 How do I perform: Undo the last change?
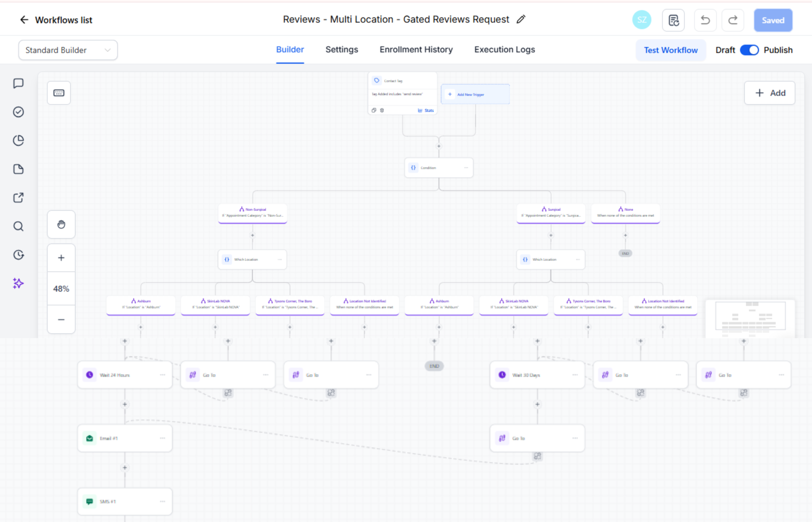click(x=705, y=20)
